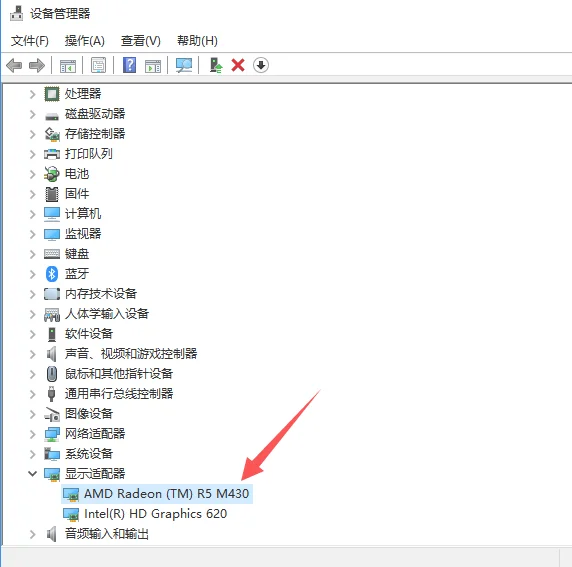Select the 通用串行总线控制器 label
This screenshot has height=567, width=572.
pos(119,394)
